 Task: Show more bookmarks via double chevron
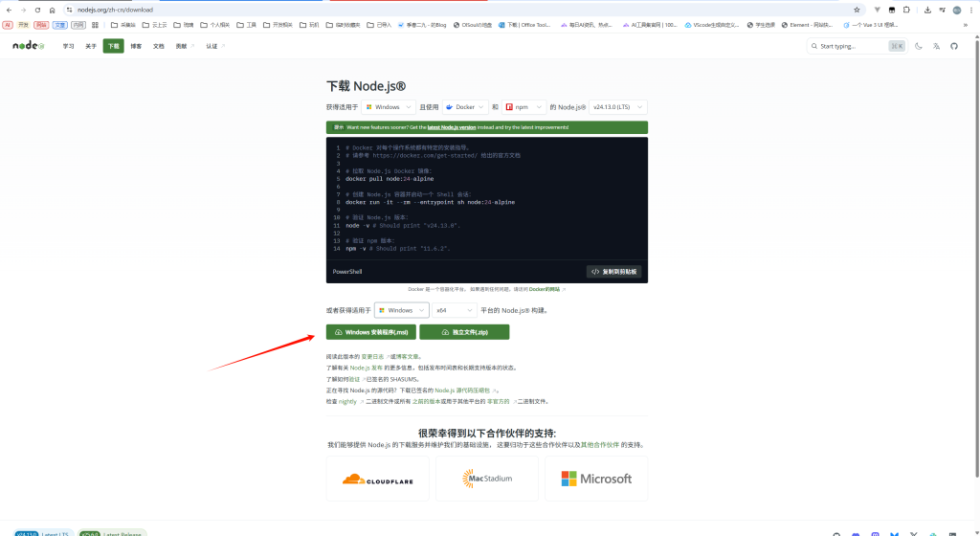(965, 25)
